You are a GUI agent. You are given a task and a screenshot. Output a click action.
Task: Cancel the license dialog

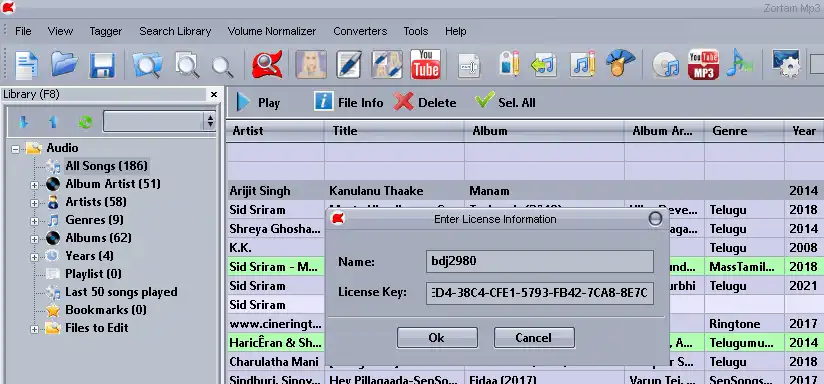pyautogui.click(x=534, y=338)
